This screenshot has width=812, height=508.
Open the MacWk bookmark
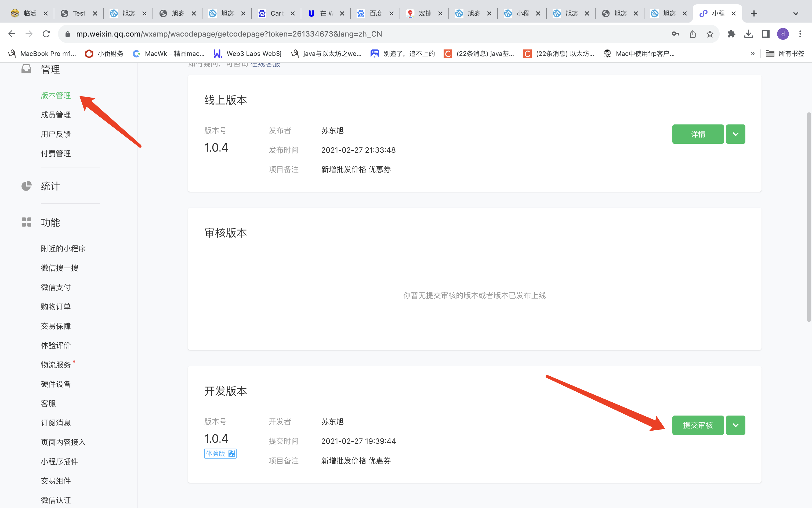pyautogui.click(x=169, y=53)
